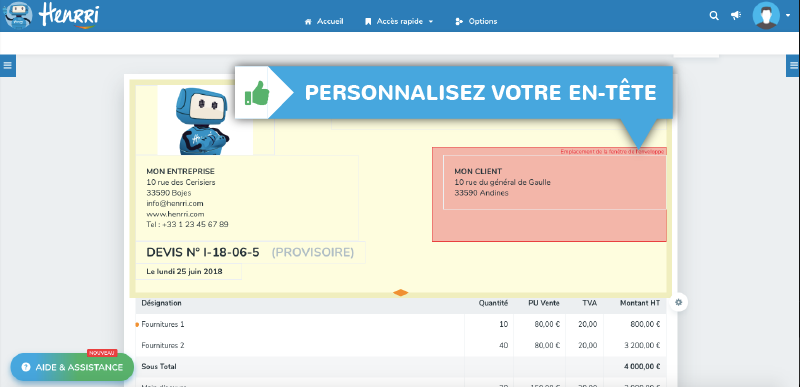Viewport: 800px width, 387px height.
Task: Click the PU Vente column header
Action: click(x=544, y=303)
